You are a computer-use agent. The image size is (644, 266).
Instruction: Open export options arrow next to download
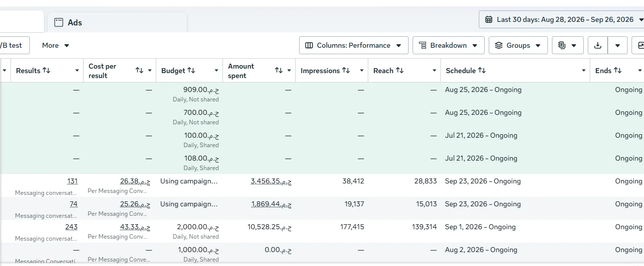618,45
